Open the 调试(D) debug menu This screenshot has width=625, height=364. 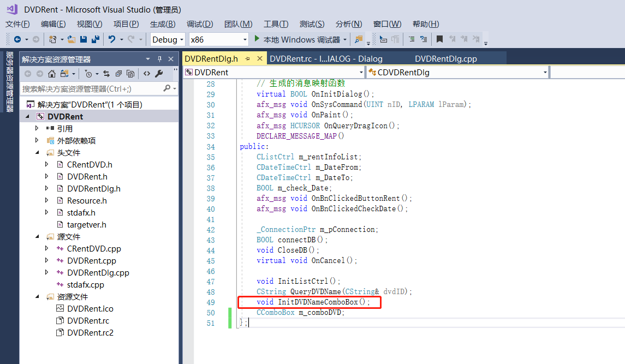pos(200,24)
